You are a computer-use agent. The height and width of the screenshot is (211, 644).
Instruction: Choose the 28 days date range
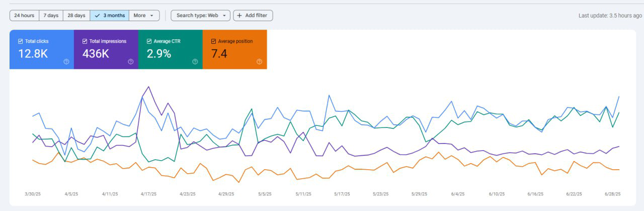pyautogui.click(x=76, y=16)
